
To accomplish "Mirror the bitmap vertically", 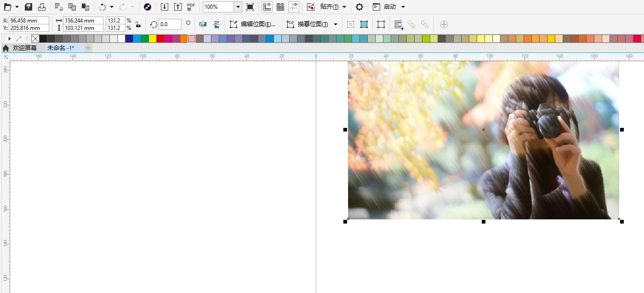I will pyautogui.click(x=217, y=24).
